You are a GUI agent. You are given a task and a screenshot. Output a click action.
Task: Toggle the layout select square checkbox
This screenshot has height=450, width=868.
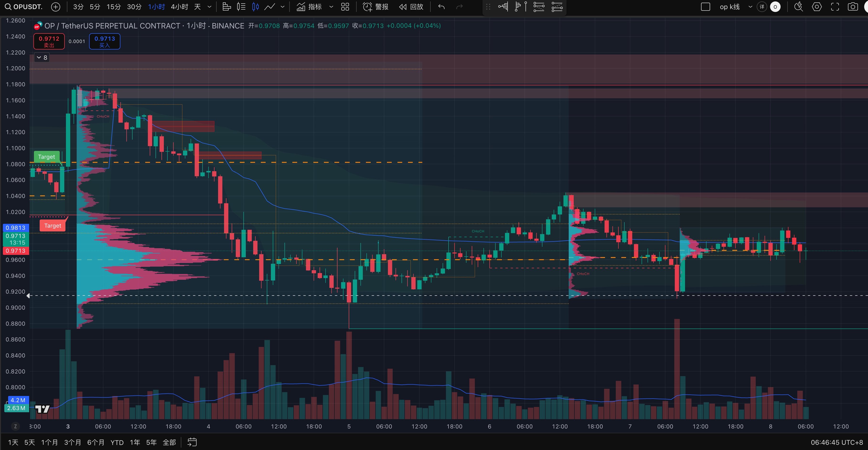[705, 7]
